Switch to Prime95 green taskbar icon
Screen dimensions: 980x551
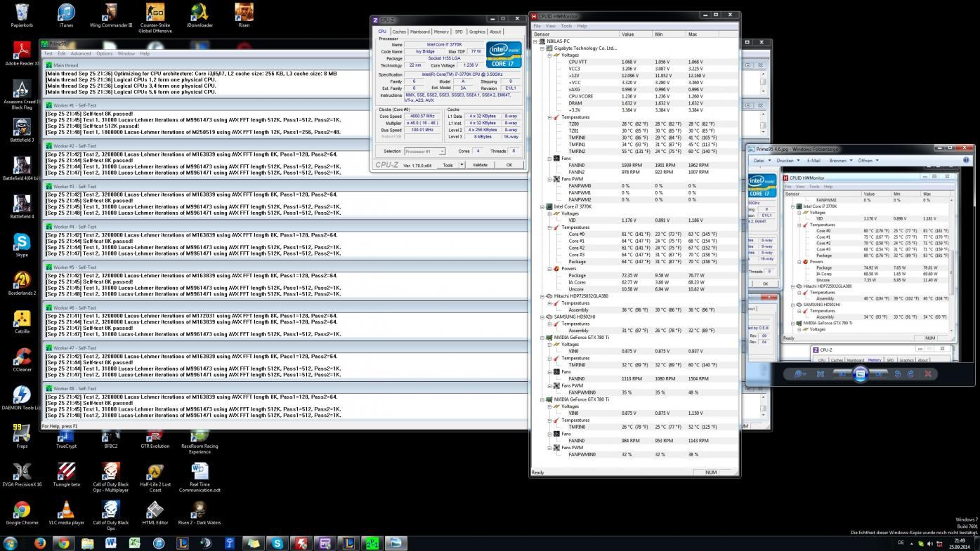click(x=372, y=543)
